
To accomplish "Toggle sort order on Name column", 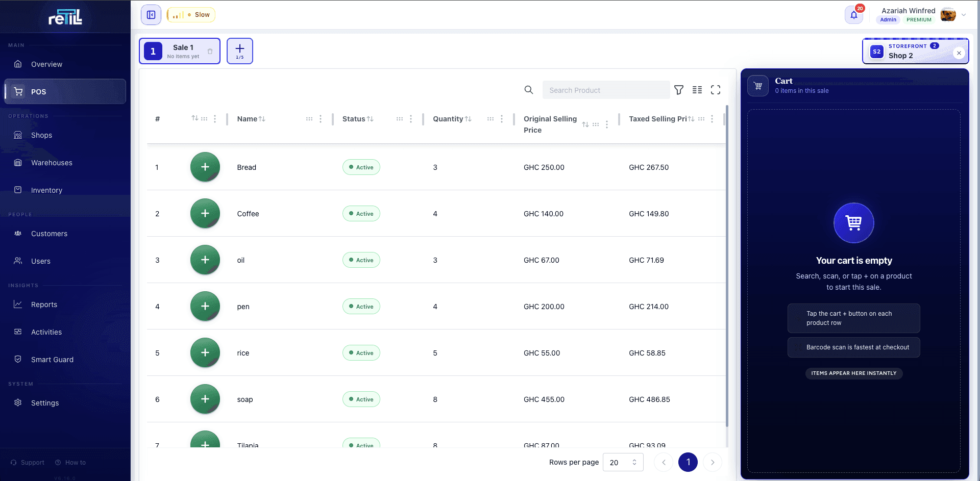I will [262, 119].
